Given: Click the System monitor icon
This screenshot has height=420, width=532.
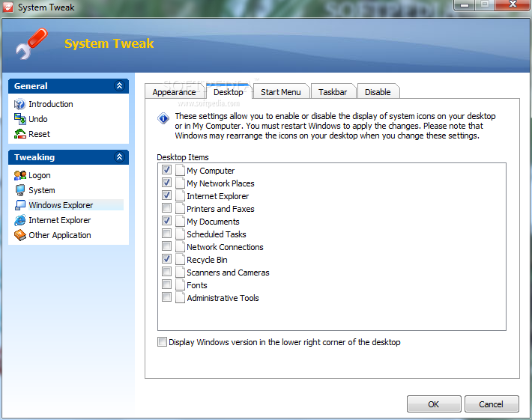Looking at the screenshot, I should (20, 190).
